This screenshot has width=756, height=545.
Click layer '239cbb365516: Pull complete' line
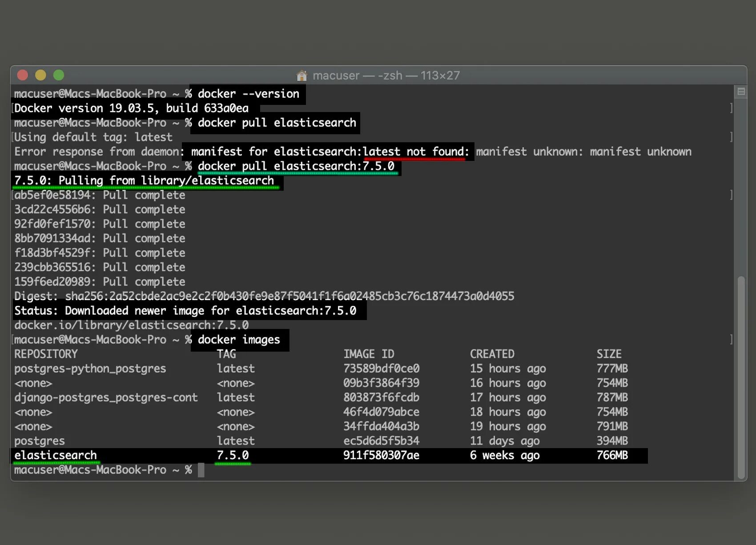point(100,267)
